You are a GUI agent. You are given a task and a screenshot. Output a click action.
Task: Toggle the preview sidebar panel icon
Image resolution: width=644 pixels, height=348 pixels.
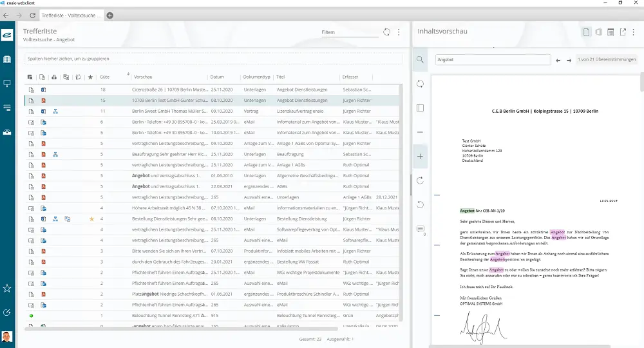[x=420, y=108]
